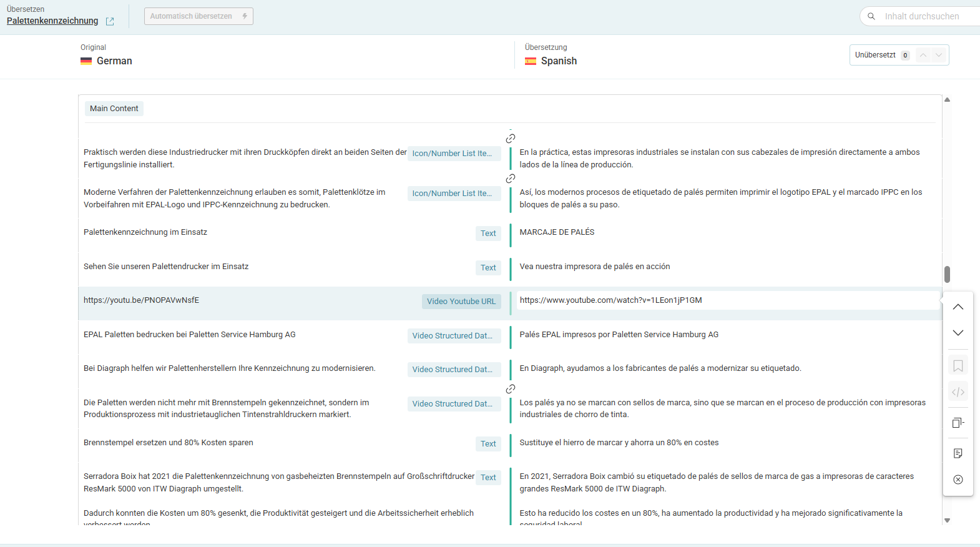Viewport: 980px width, 547px height.
Task: Click link icon above 'Die Paletten werden' segment
Action: tap(511, 389)
